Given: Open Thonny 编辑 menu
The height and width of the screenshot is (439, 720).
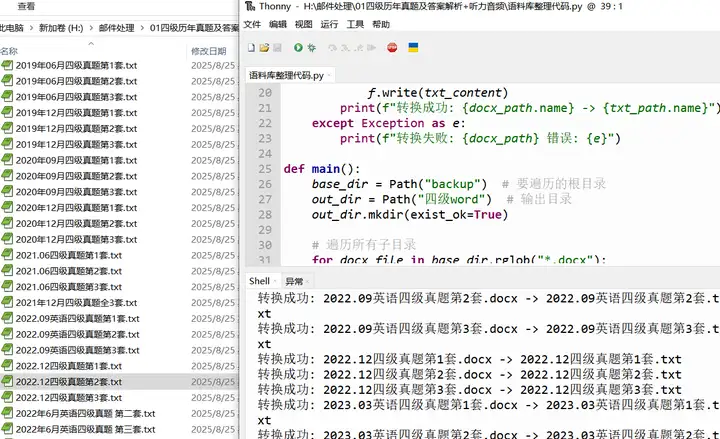Looking at the screenshot, I should click(278, 24).
